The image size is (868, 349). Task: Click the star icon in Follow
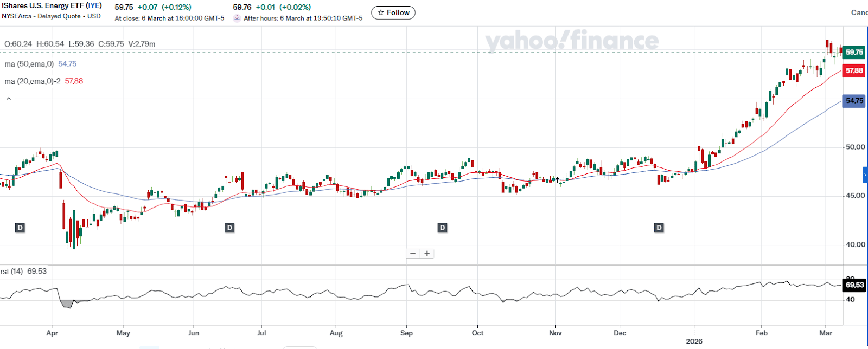(x=381, y=12)
